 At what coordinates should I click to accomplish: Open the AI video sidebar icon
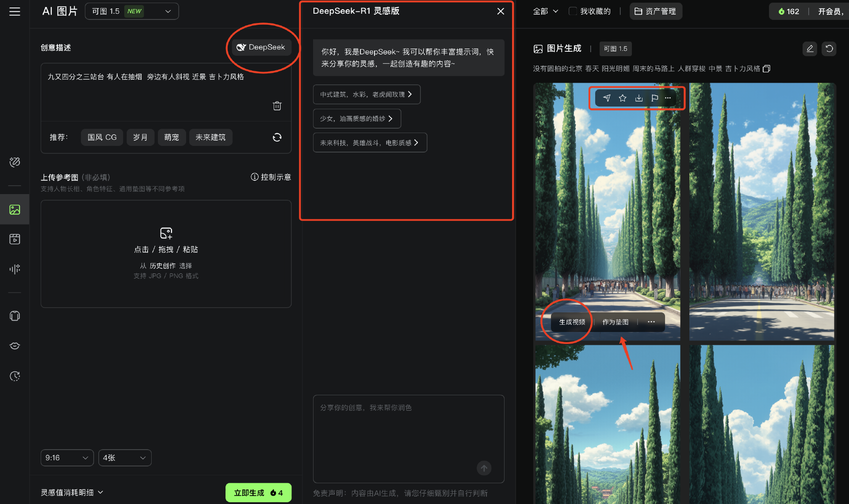(x=15, y=239)
